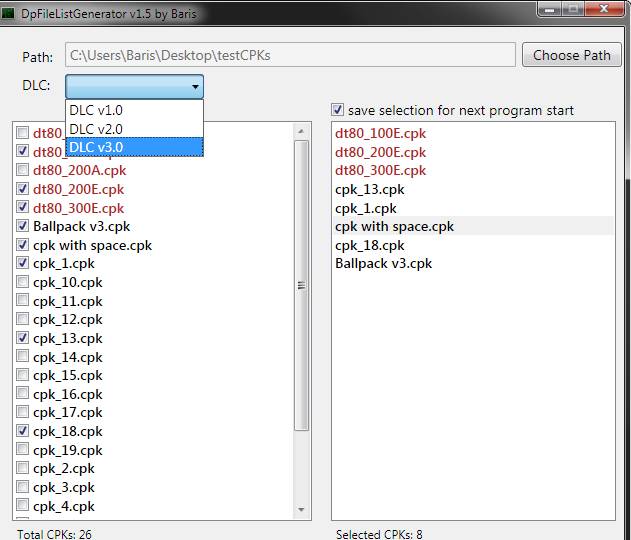Image resolution: width=631 pixels, height=540 pixels.
Task: Select Ballpack v3.cpk in the selected list
Action: coord(473,264)
